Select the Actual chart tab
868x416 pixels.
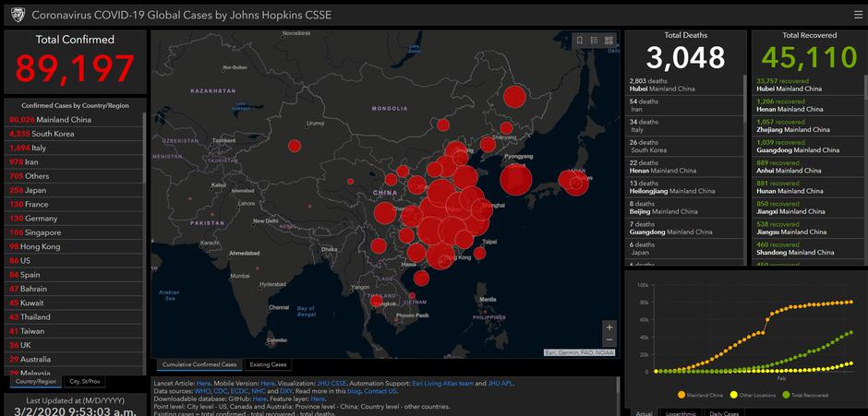[644, 412]
